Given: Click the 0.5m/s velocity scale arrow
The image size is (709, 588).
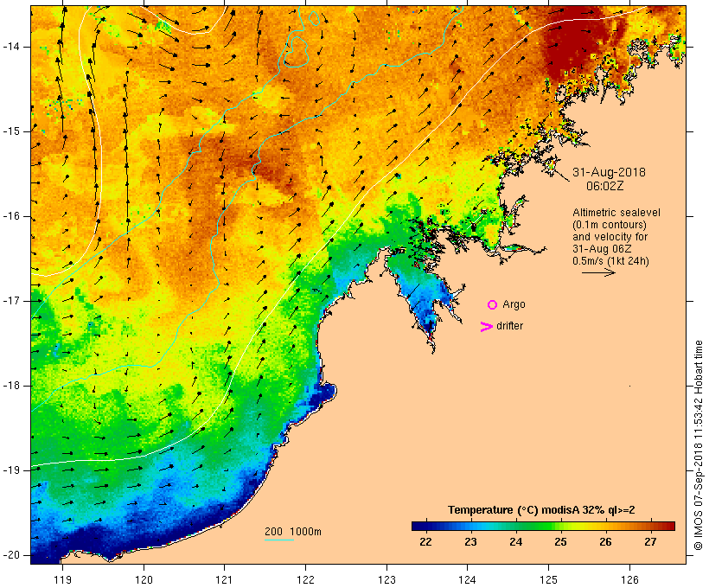Looking at the screenshot, I should coord(598,272).
